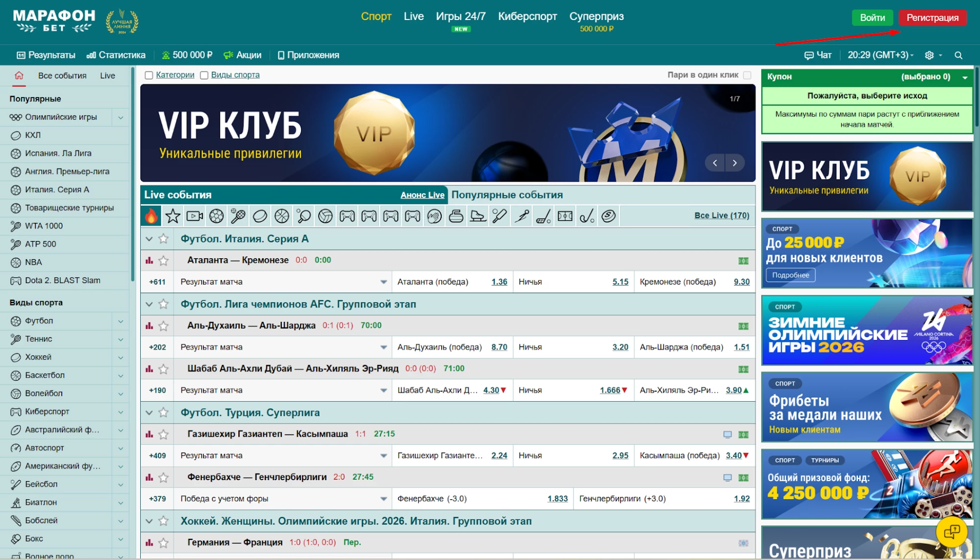Click the Марафон Бет logo
Viewport: 980px width, 560px height.
[x=54, y=22]
